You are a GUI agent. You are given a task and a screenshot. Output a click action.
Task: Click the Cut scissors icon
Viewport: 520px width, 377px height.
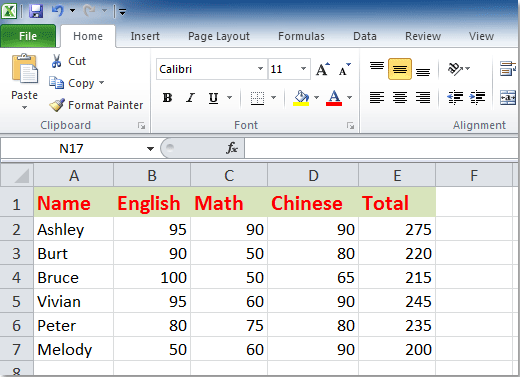coord(56,61)
